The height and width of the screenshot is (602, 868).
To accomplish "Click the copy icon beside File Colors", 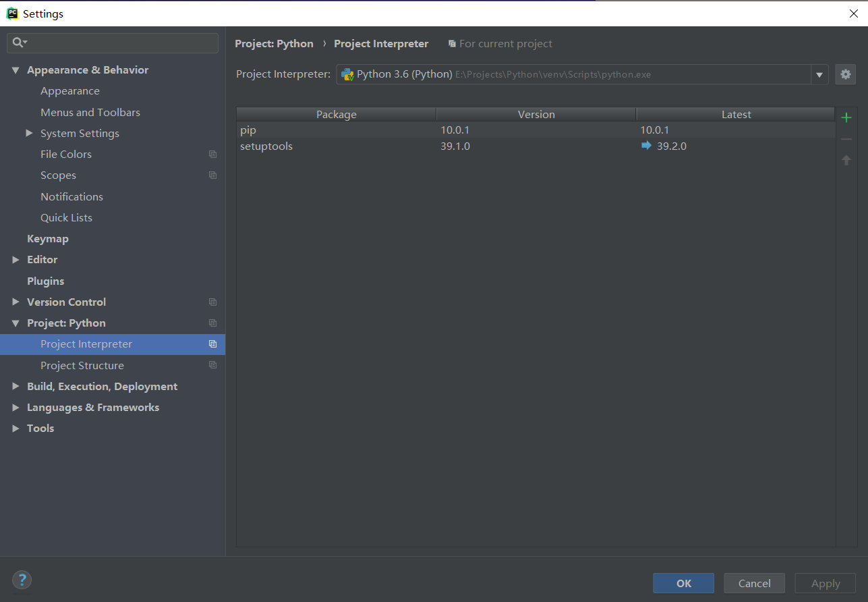I will point(213,155).
